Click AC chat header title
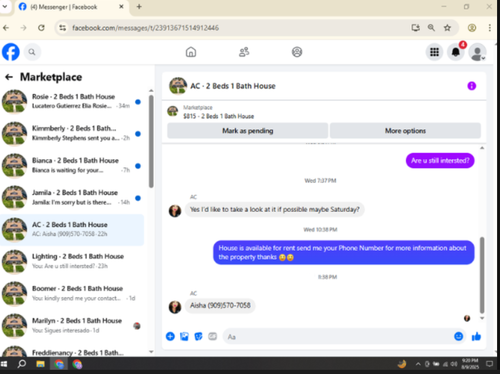Viewport: 500px width, 374px height. (x=233, y=86)
